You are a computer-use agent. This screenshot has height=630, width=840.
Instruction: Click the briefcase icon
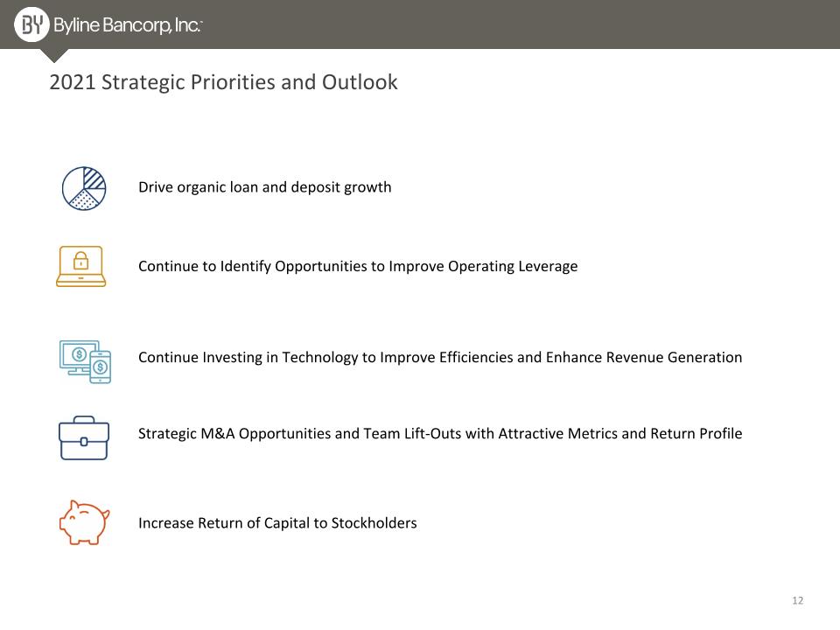(x=84, y=437)
